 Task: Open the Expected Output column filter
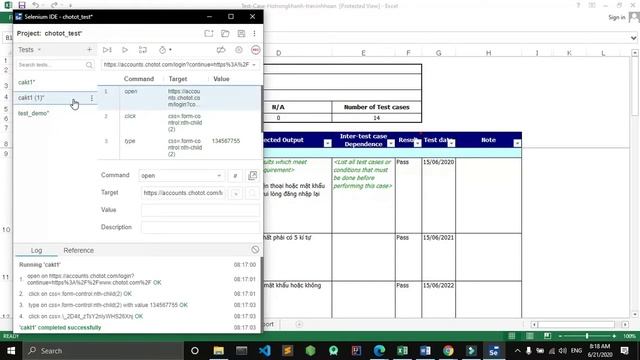point(327,143)
